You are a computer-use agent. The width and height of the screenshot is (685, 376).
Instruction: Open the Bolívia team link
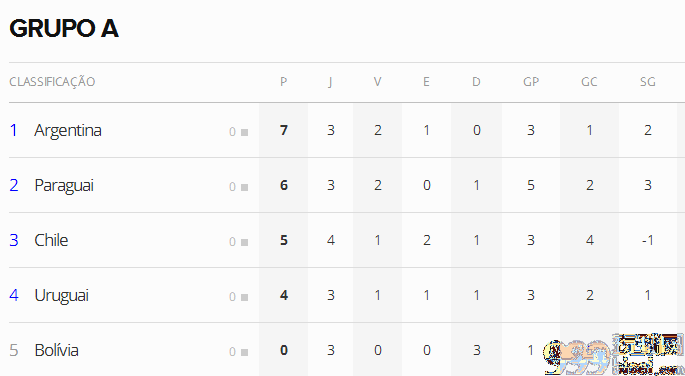coord(56,350)
